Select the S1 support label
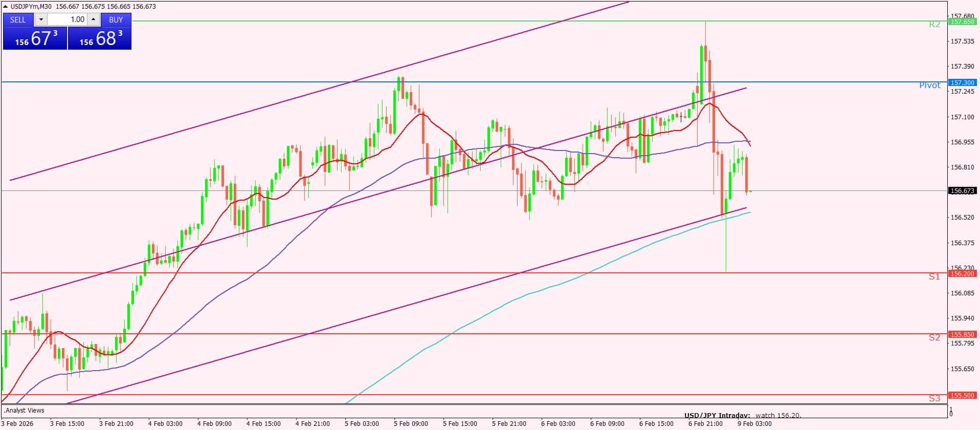The image size is (980, 430). coord(934,276)
